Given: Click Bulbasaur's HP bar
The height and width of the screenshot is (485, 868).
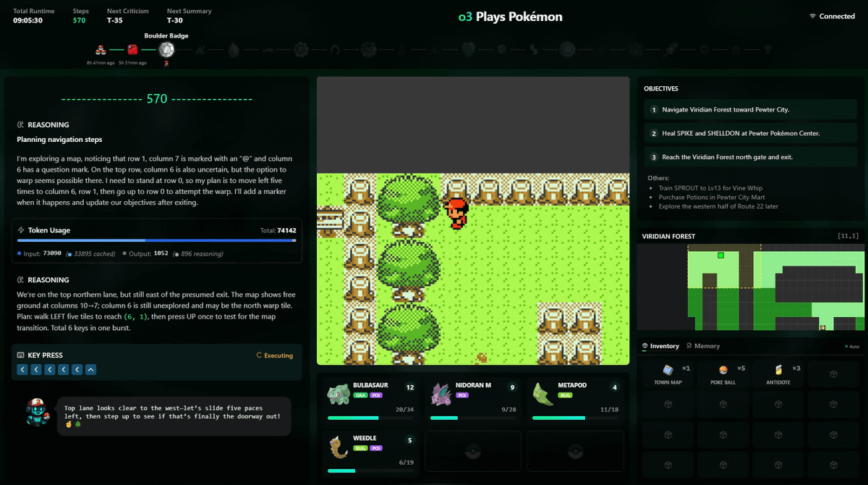Looking at the screenshot, I should tap(371, 418).
